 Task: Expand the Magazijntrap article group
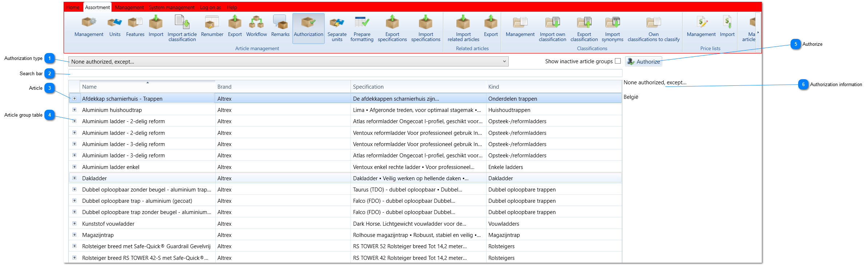74,235
